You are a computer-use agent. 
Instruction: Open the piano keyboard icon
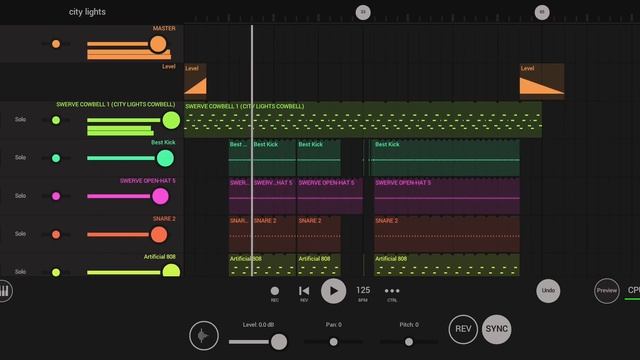(4, 291)
